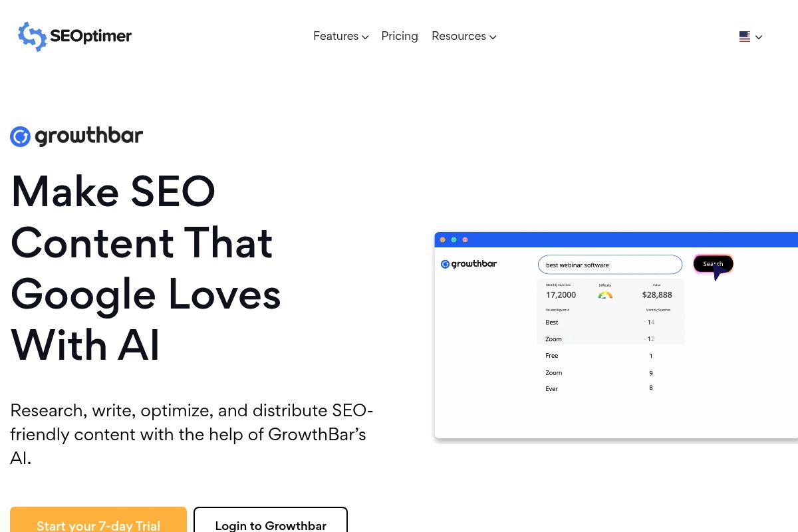798x532 pixels.
Task: Click the US flag language icon
Action: pyautogui.click(x=745, y=37)
